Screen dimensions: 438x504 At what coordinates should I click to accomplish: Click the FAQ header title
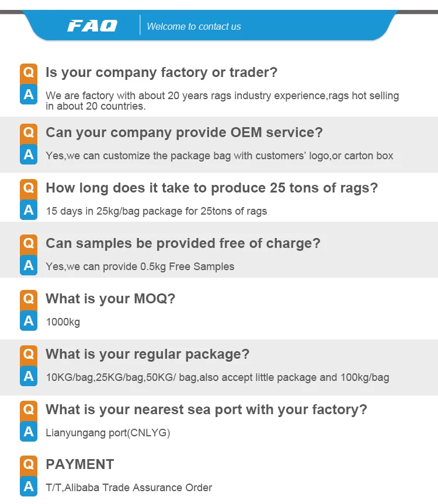coord(92,26)
